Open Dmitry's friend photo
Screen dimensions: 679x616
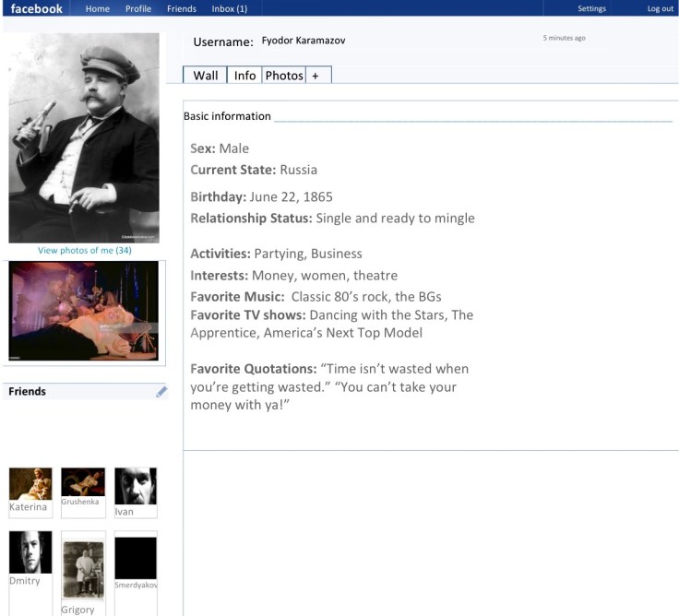click(30, 552)
